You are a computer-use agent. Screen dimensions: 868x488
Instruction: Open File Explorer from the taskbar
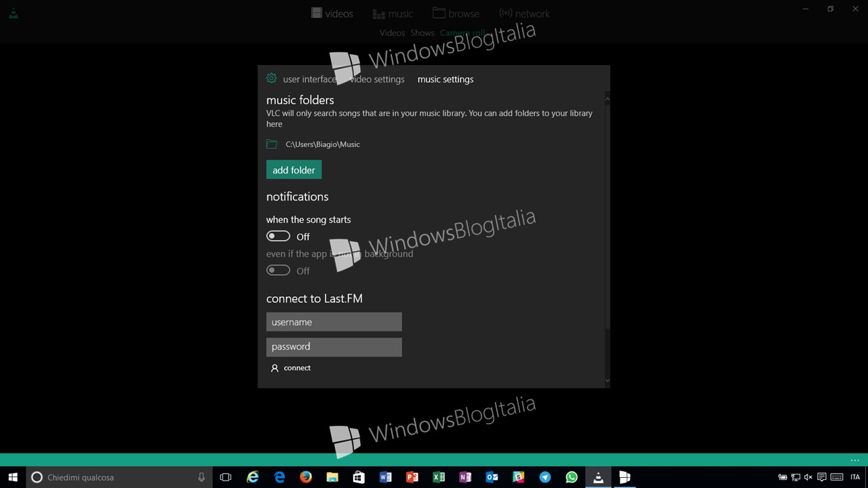coord(332,477)
